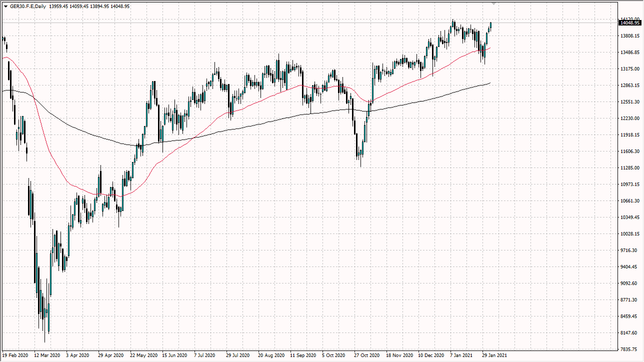
Task: Click the end of the red moving average line
Action: point(490,48)
